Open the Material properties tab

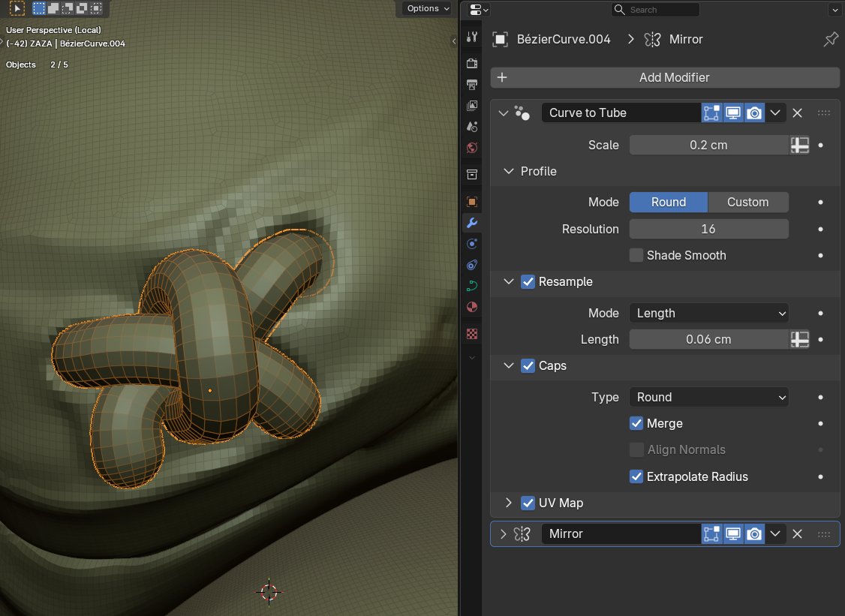[x=472, y=307]
